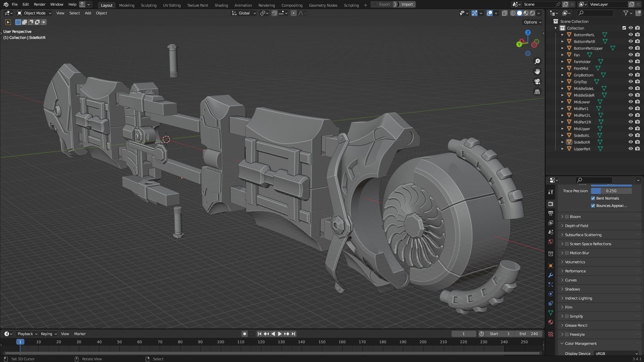Open the Modifier properties wrench tab
This screenshot has width=644, height=362.
tap(550, 275)
